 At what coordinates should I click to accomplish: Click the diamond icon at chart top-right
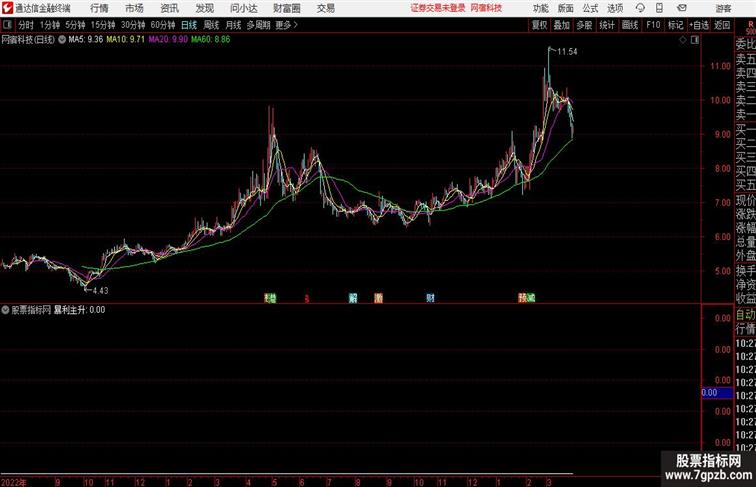click(x=683, y=40)
